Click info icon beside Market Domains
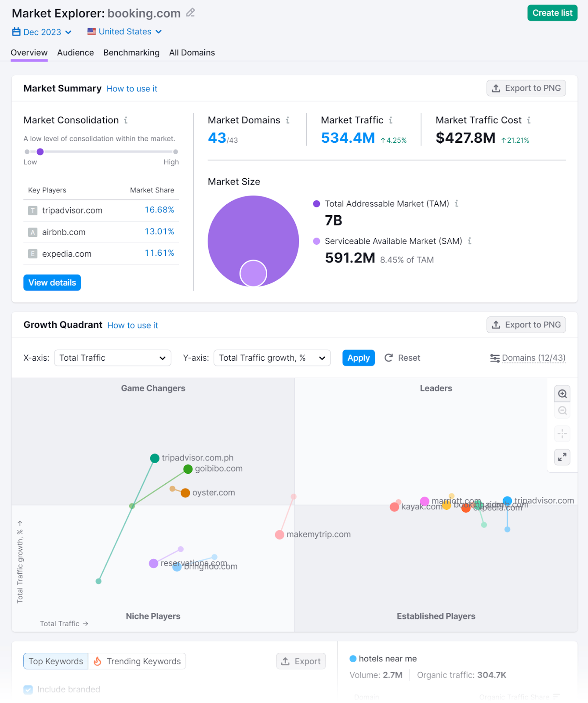 click(x=288, y=120)
